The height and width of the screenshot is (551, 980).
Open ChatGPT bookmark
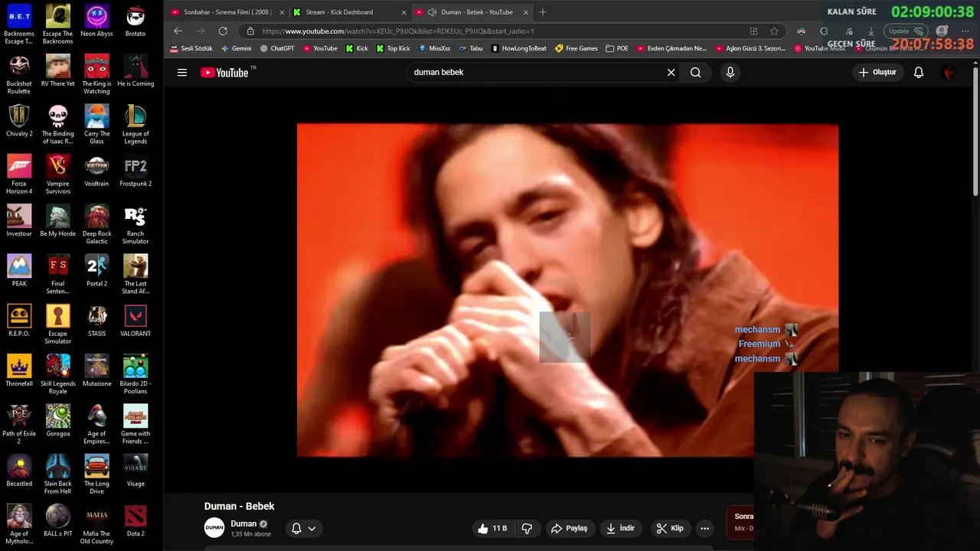[x=277, y=48]
